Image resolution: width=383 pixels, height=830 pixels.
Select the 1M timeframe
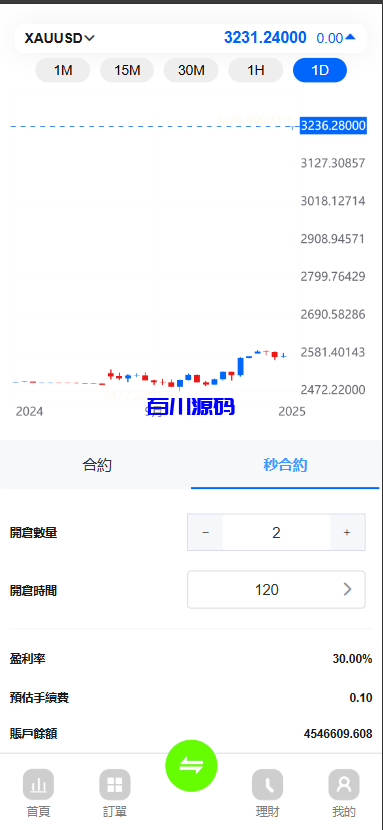pos(63,70)
